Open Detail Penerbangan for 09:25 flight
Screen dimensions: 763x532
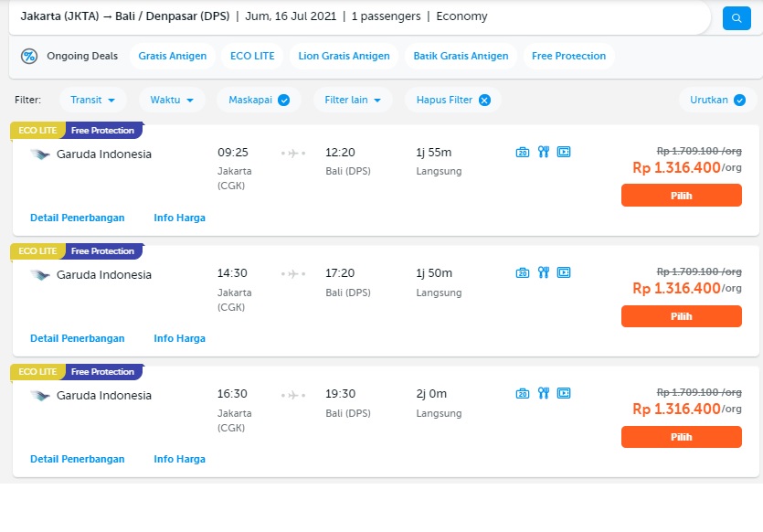coord(78,218)
